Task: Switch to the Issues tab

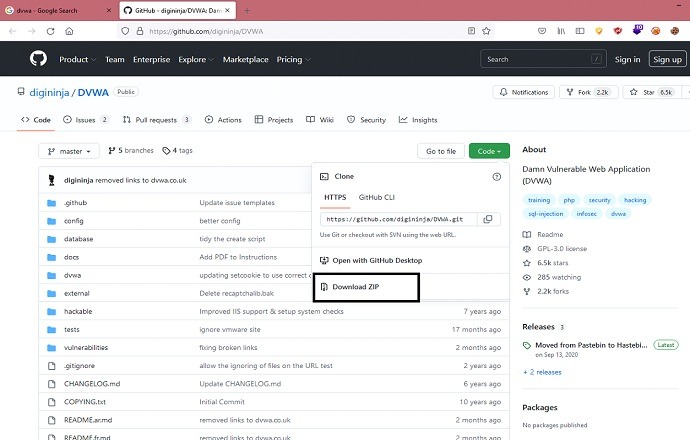Action: [x=86, y=120]
